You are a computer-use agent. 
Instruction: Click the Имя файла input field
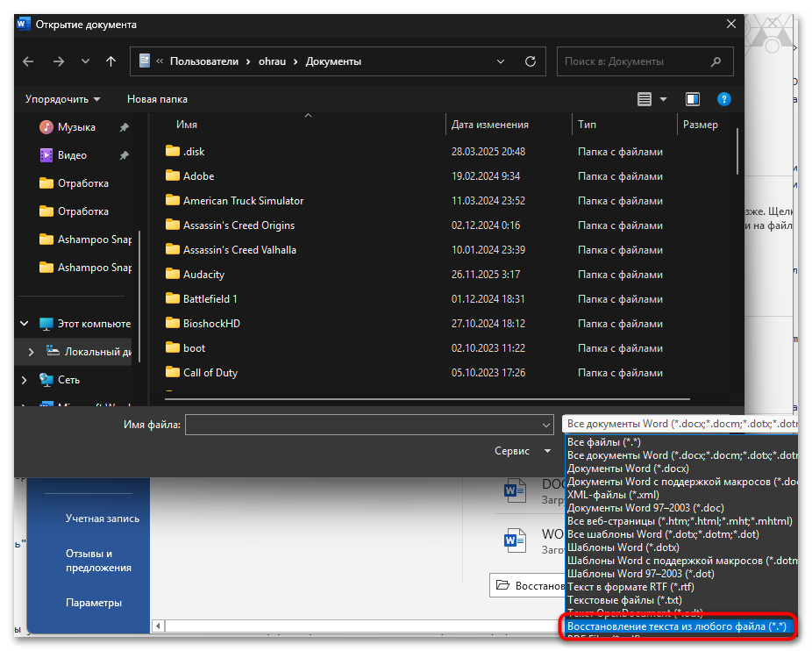368,425
